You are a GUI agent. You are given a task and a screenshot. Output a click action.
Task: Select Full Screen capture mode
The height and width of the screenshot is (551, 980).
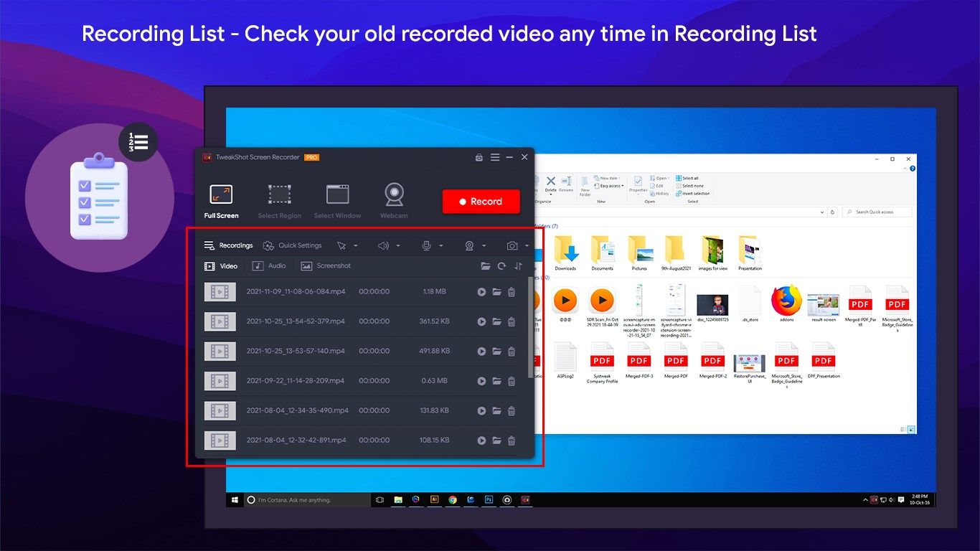click(x=220, y=202)
